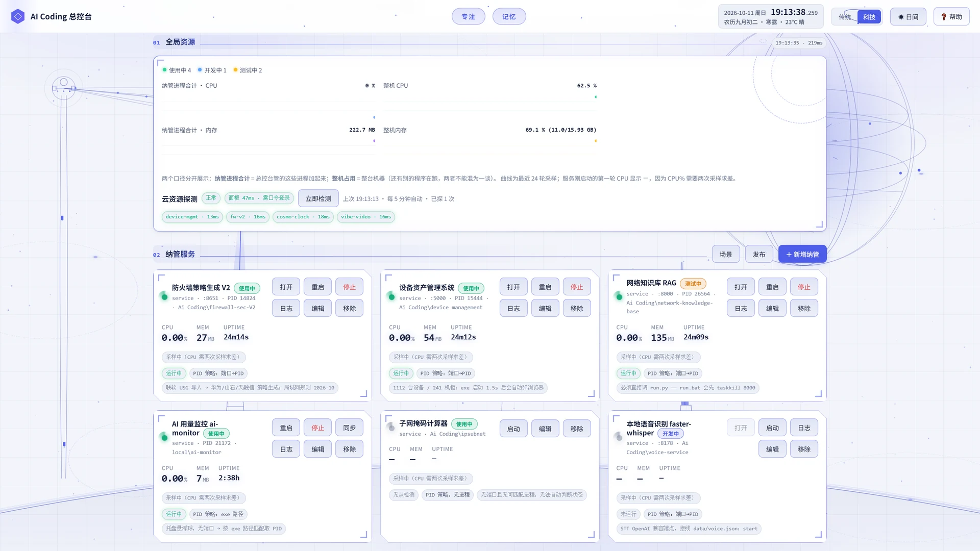Switch theme to 科技 style

(x=869, y=17)
